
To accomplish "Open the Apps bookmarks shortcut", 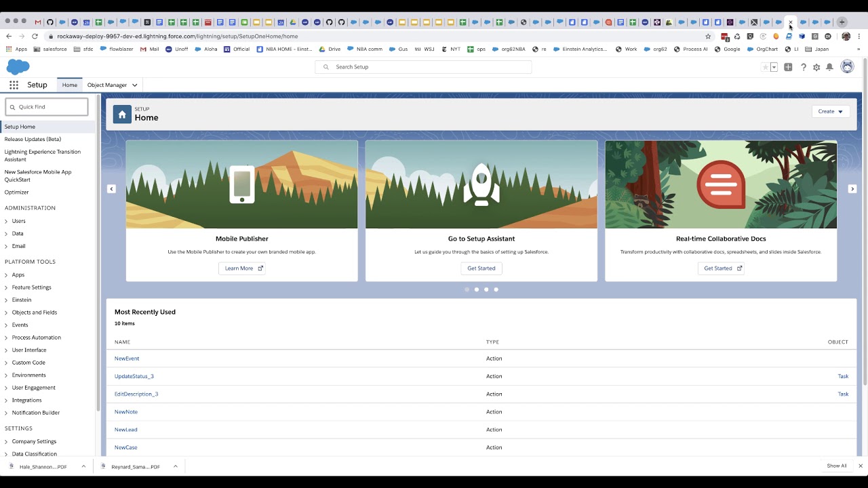I will [16, 49].
